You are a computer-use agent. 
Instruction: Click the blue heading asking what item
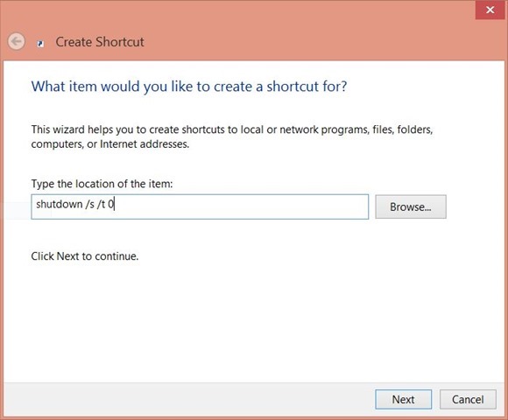[x=189, y=87]
